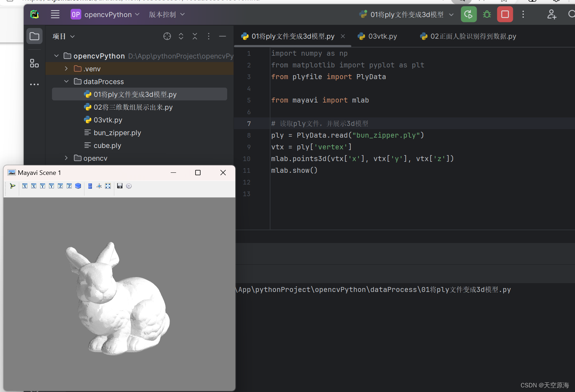Open the 版本控制 version control menu
This screenshot has height=392, width=575.
(167, 15)
